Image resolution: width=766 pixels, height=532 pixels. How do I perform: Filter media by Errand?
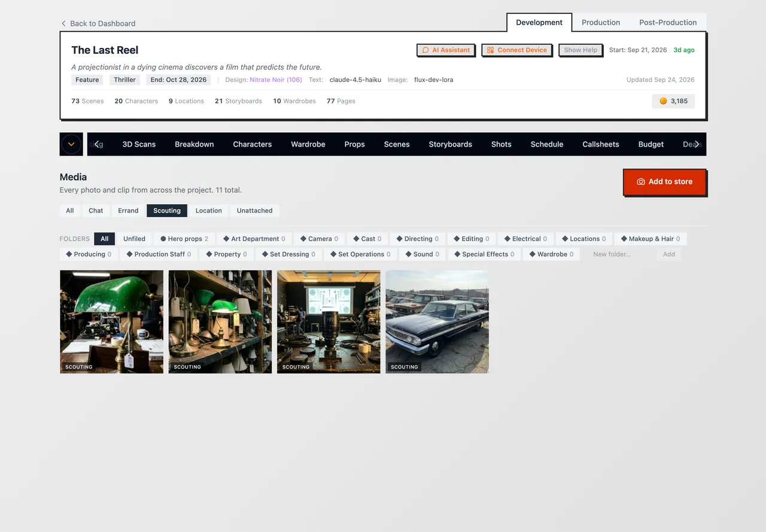click(x=128, y=211)
